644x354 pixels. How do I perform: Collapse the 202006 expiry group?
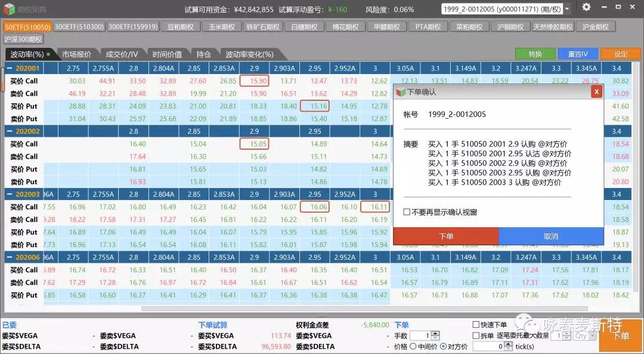pyautogui.click(x=9, y=257)
